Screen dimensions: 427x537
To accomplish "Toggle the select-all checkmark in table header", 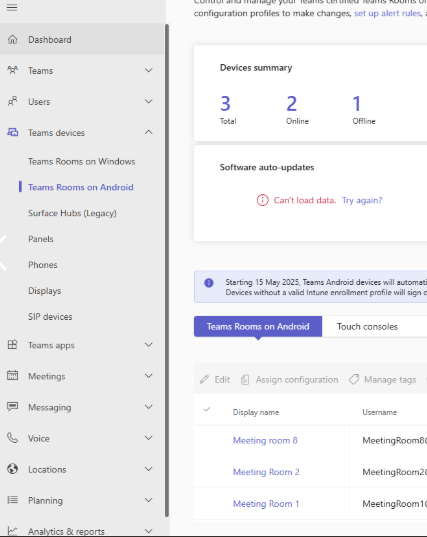I will pyautogui.click(x=207, y=409).
